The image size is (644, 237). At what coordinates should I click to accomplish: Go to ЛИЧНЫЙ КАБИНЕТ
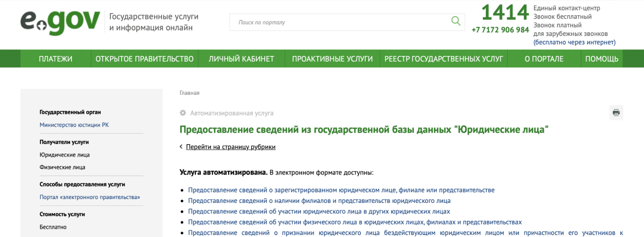pyautogui.click(x=241, y=59)
